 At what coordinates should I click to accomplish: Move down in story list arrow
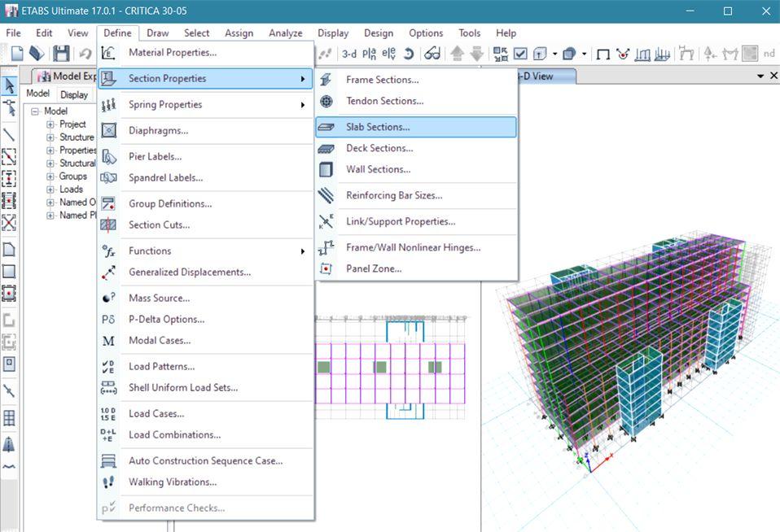[x=476, y=54]
